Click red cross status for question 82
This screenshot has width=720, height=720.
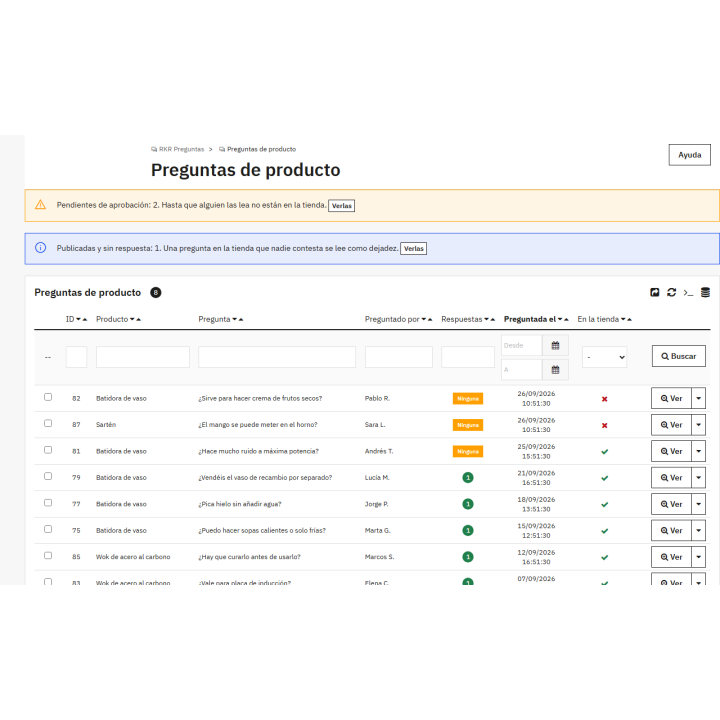604,399
